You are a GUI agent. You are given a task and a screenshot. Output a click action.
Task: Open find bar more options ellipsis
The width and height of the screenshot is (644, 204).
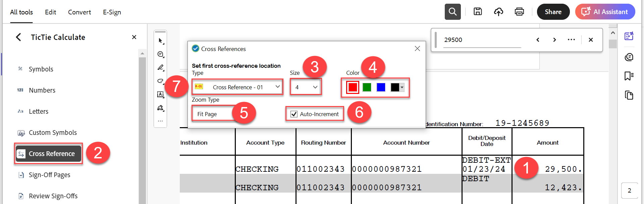571,40
